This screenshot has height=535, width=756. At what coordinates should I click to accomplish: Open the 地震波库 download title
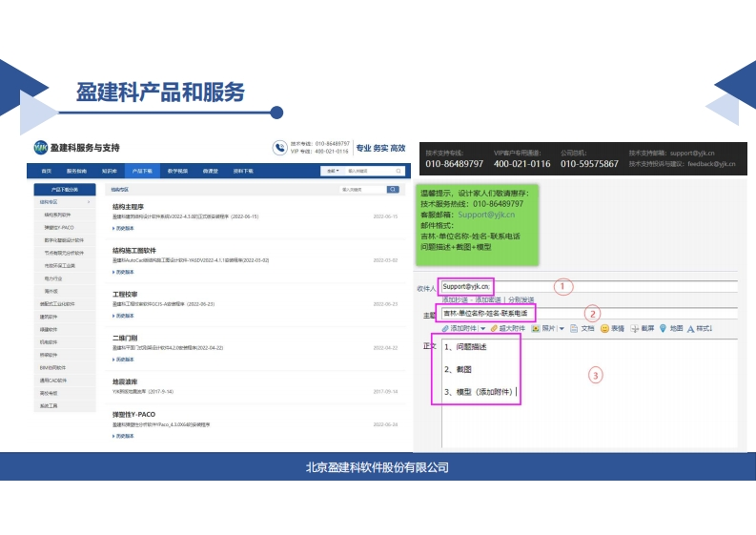point(125,381)
